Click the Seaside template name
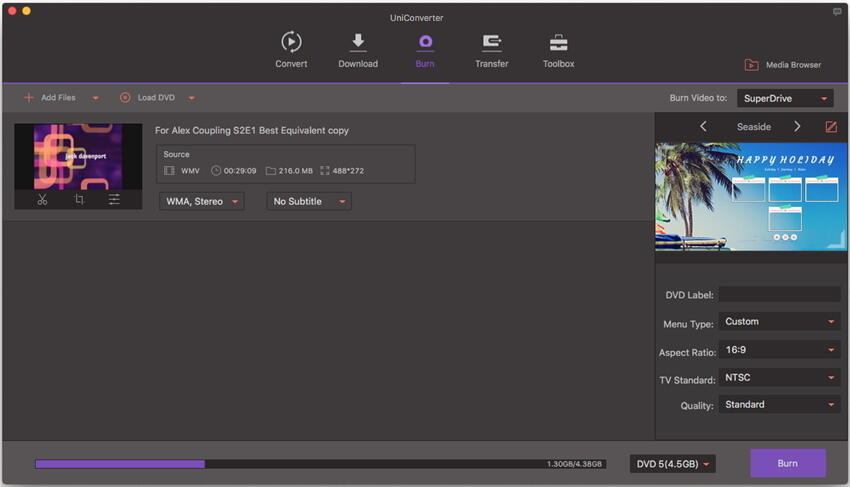 pyautogui.click(x=754, y=127)
